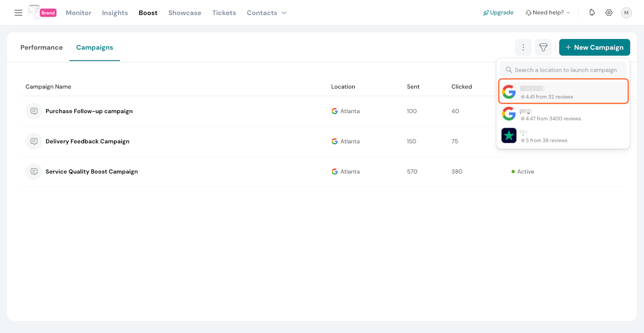Open the three-dot more options menu
Image resolution: width=644 pixels, height=333 pixels.
(523, 48)
